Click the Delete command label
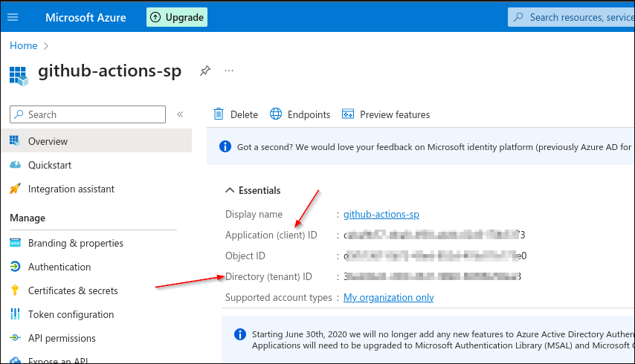The width and height of the screenshot is (635, 364). pyautogui.click(x=244, y=115)
